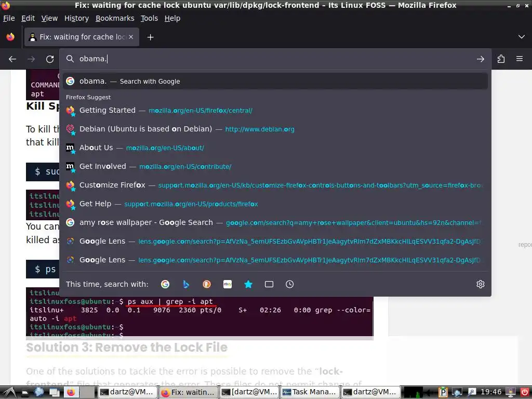Switch to '[dartz@VM...' terminal taskbar button
The width and height of the screenshot is (532, 399).
pyautogui.click(x=249, y=392)
